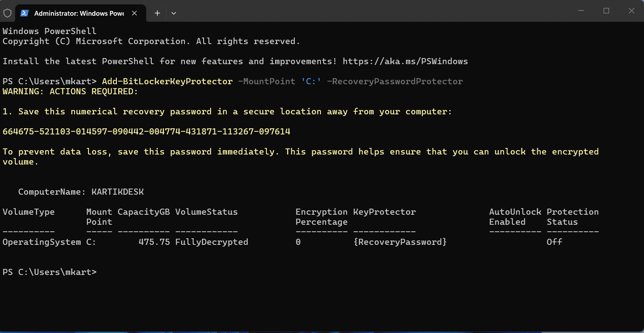
Task: Click the 475.75 capacity value
Action: tap(154, 242)
